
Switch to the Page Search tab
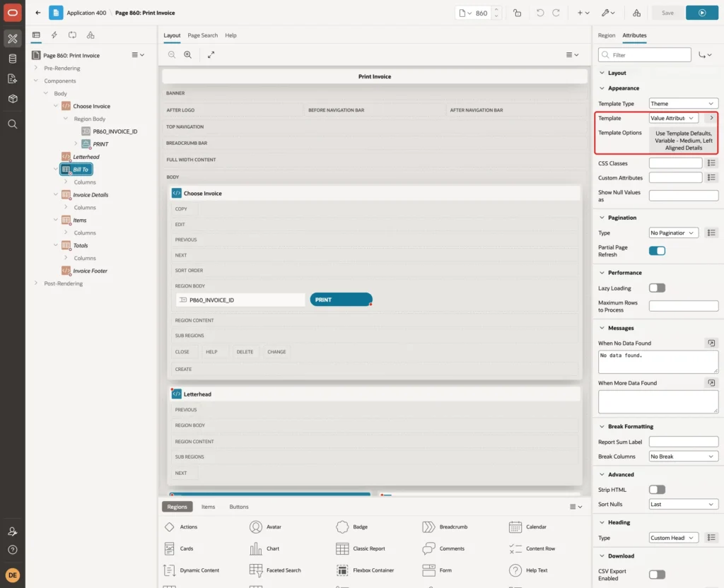click(202, 35)
